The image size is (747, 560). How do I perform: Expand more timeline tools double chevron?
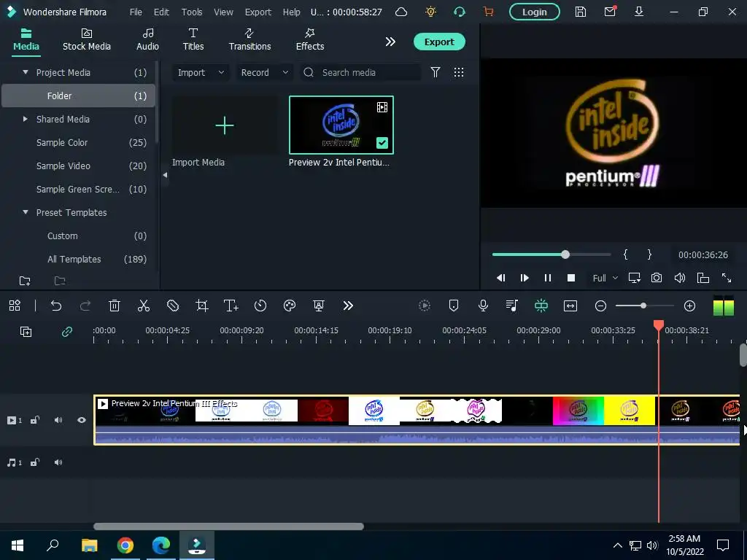click(348, 306)
